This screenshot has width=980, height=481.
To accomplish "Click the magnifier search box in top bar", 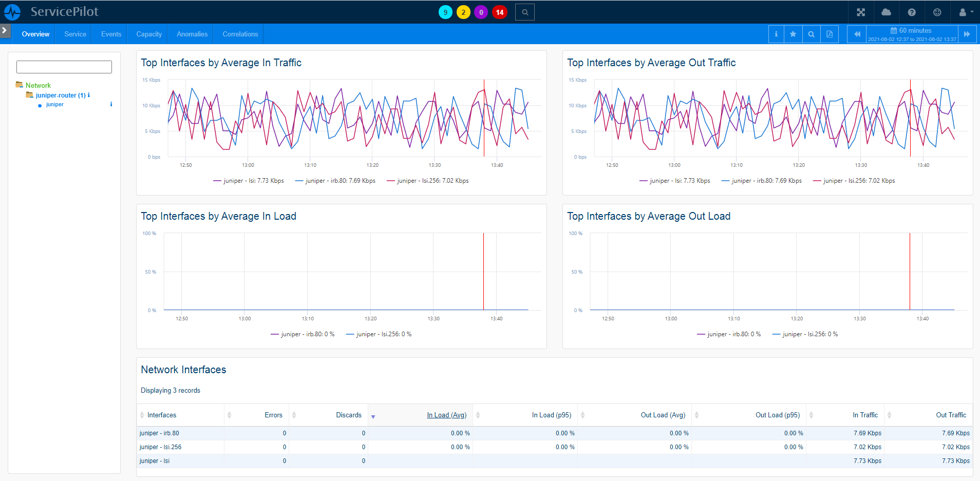I will (524, 12).
